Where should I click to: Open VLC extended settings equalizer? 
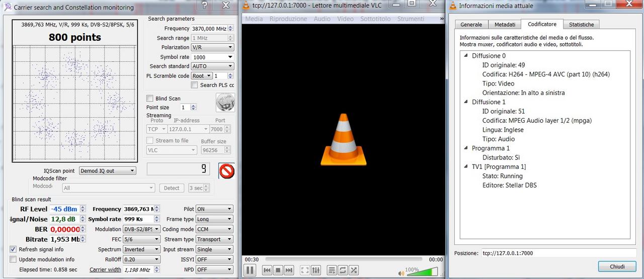[316, 270]
